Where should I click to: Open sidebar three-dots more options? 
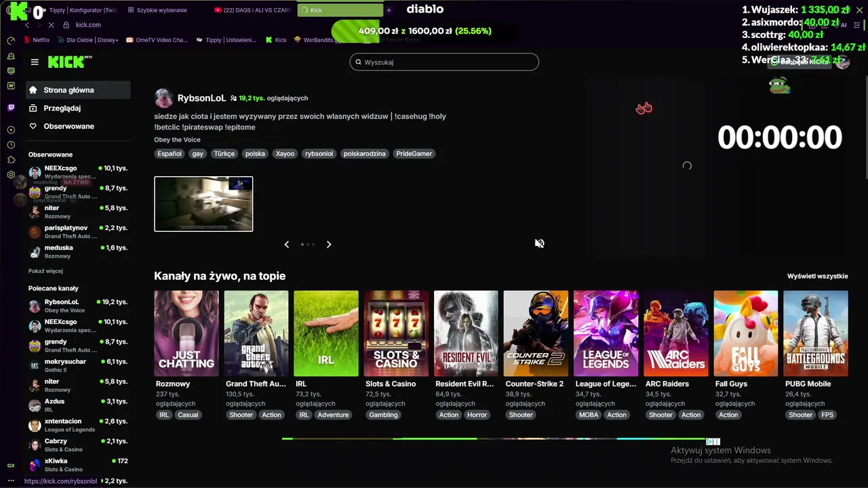[x=11, y=481]
